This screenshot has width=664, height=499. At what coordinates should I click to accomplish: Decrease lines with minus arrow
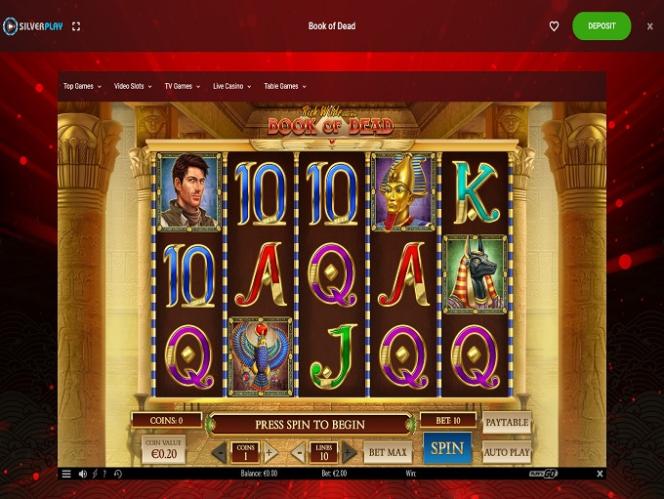coord(300,452)
